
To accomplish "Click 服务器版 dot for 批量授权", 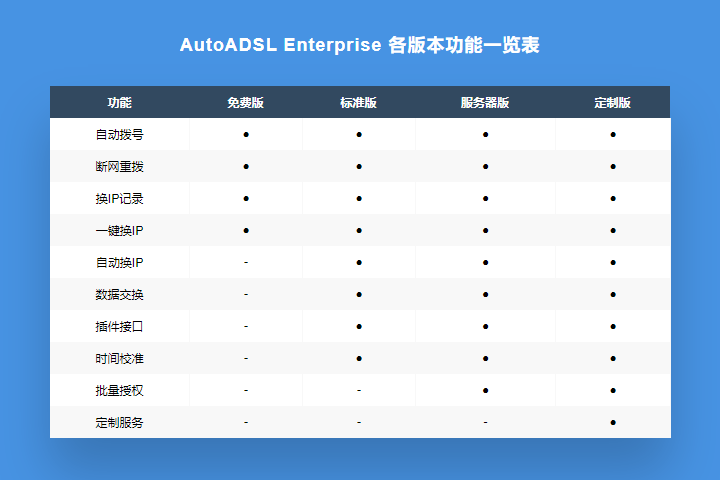I will [x=485, y=390].
